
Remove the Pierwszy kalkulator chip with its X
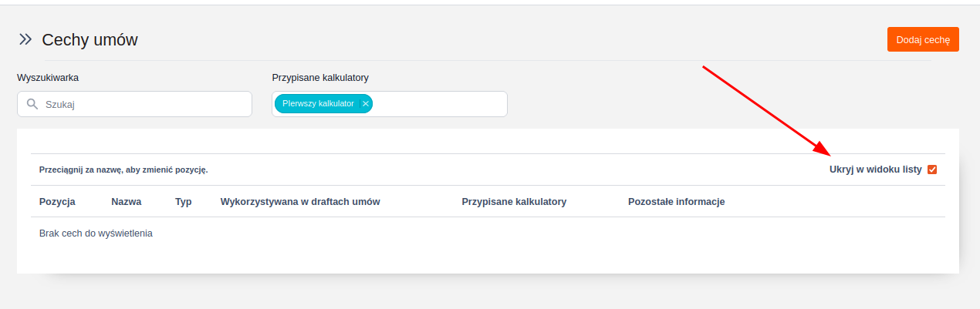click(x=366, y=103)
